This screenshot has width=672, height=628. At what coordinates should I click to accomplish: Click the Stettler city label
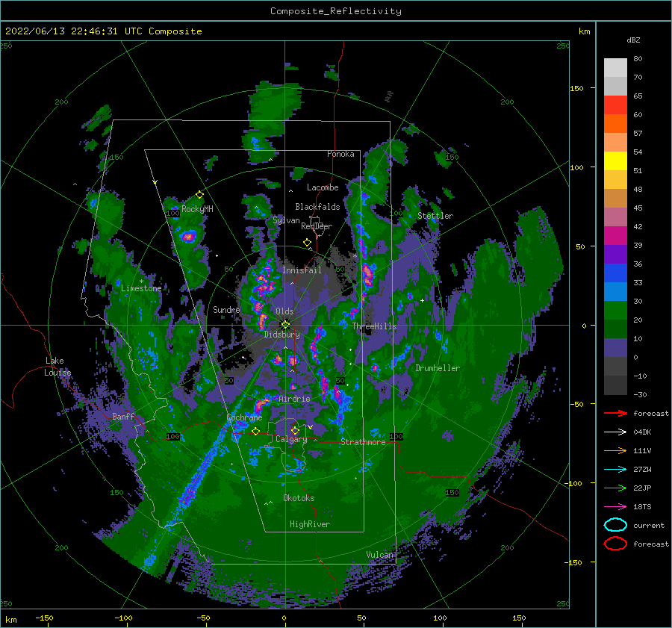435,216
